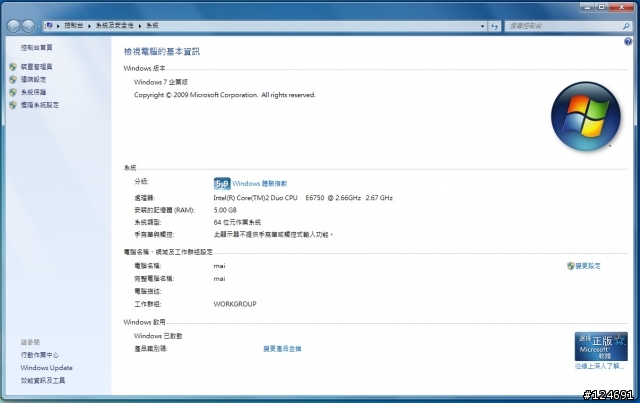Open the address bar history dropdown arrow
This screenshot has height=403, width=640.
point(482,26)
